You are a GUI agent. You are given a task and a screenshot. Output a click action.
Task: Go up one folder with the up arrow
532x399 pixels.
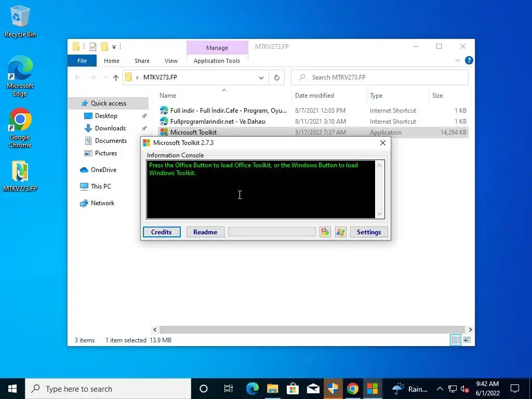116,78
